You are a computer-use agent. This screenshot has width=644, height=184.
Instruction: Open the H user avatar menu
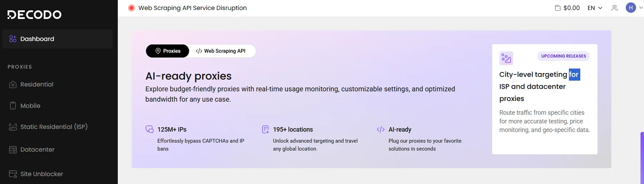click(631, 8)
